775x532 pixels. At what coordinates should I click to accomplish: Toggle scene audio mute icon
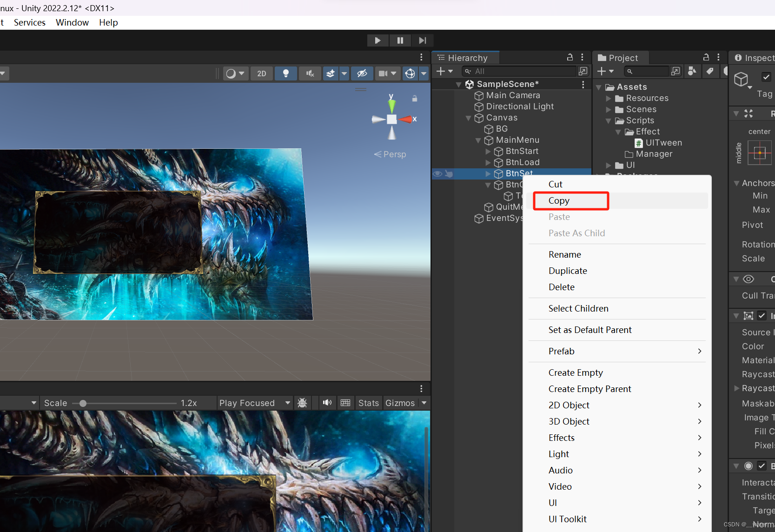coord(310,73)
